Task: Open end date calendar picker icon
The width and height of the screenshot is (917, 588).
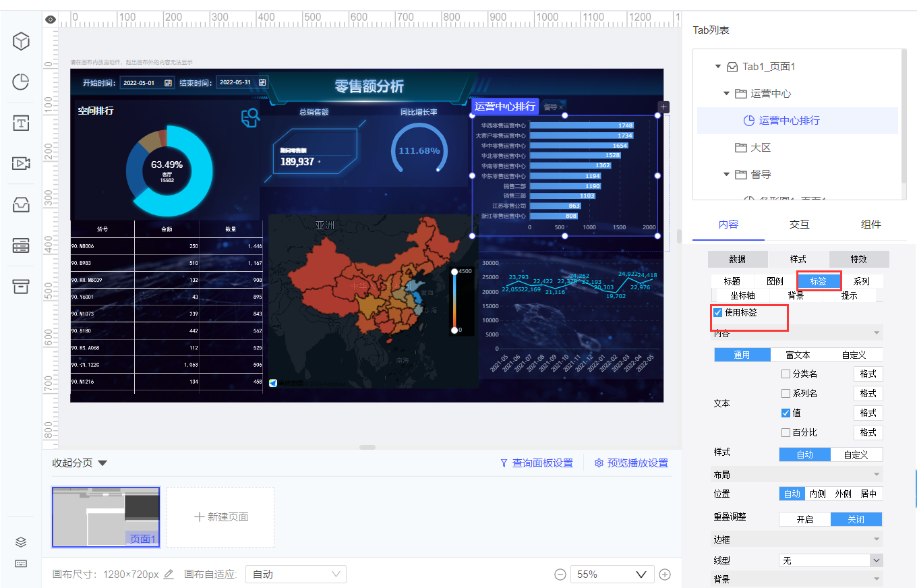Action: point(263,82)
